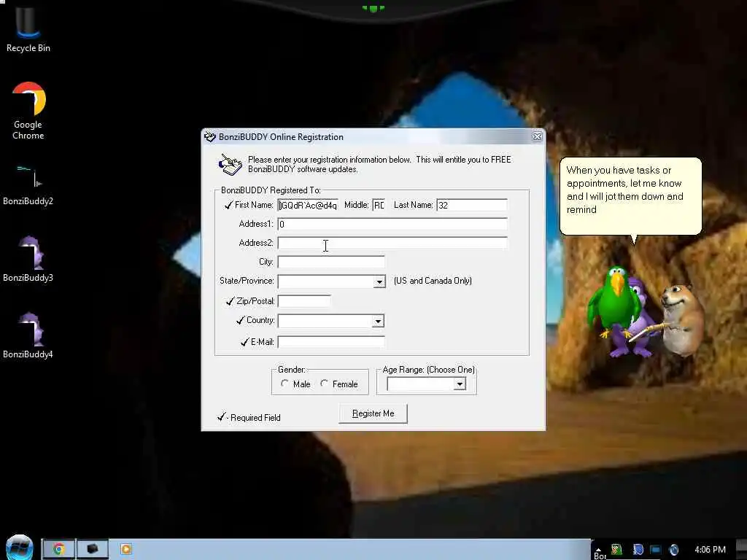Select the BonziBuddy4 desktop shortcut
747x560 pixels.
pyautogui.click(x=28, y=335)
